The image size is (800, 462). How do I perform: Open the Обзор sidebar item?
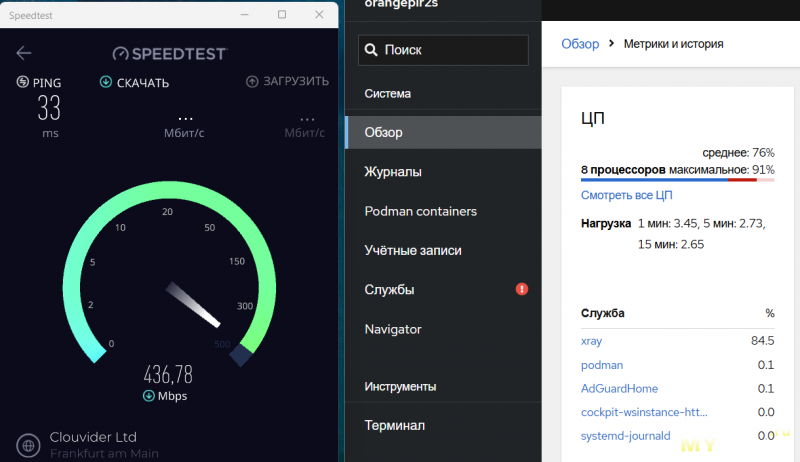coord(443,133)
